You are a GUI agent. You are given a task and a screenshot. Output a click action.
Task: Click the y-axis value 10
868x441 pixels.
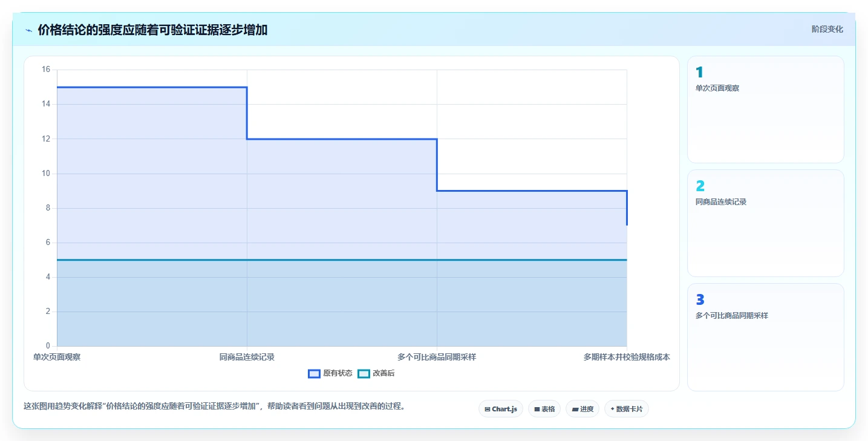pyautogui.click(x=46, y=174)
